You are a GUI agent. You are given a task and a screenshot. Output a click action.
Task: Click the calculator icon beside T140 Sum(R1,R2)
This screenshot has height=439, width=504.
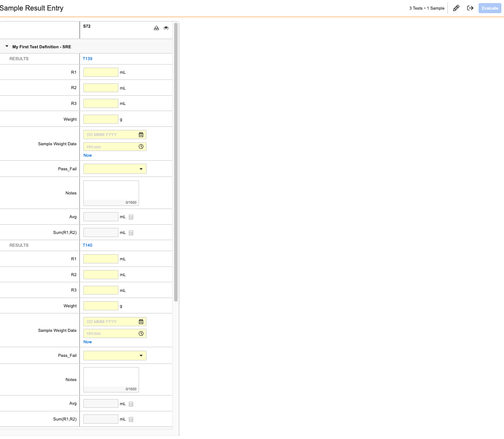131,419
